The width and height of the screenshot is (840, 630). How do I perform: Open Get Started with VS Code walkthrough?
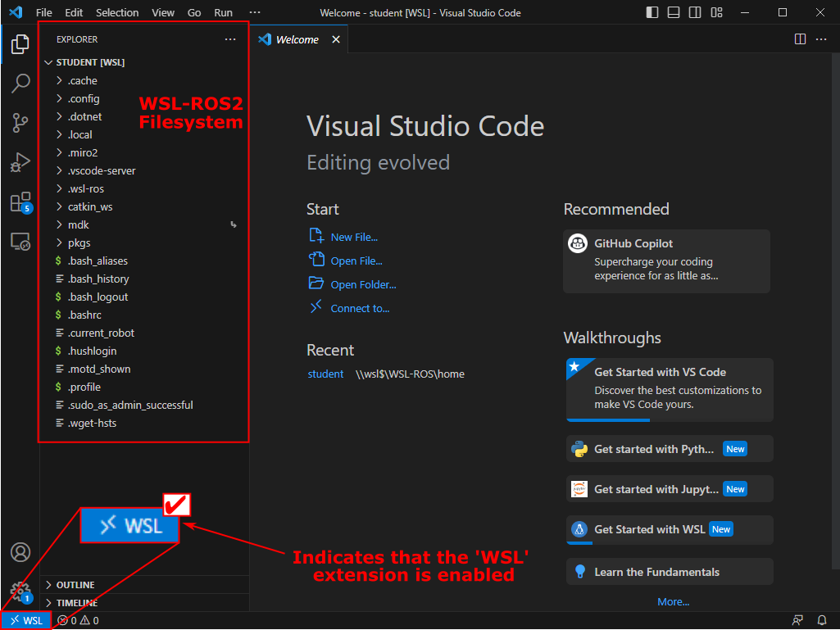670,389
